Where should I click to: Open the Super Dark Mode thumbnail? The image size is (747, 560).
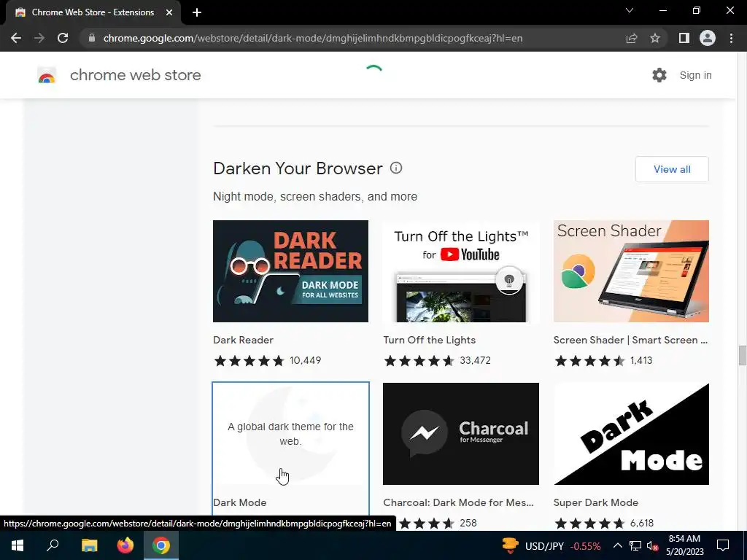coord(631,434)
